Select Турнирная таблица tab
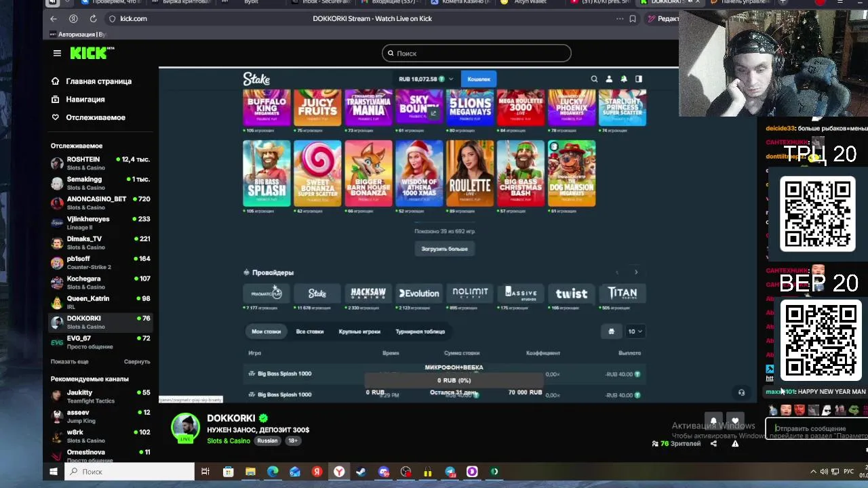 click(420, 331)
